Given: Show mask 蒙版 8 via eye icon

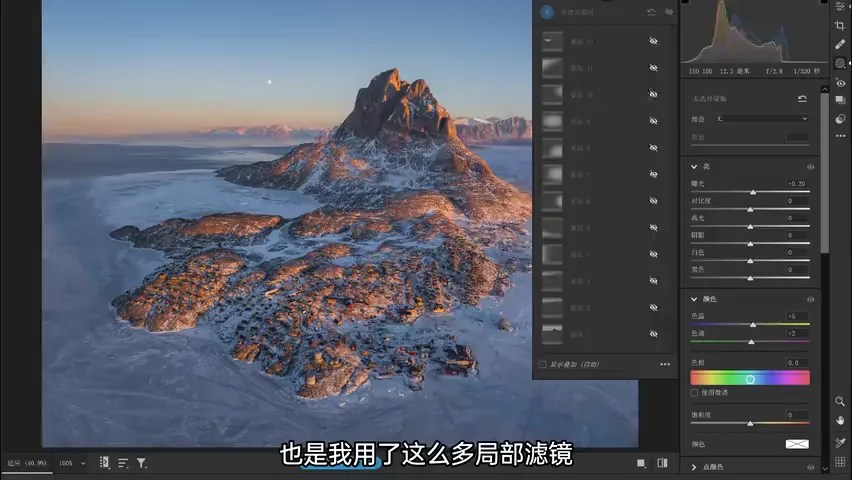Looking at the screenshot, I should point(654,148).
